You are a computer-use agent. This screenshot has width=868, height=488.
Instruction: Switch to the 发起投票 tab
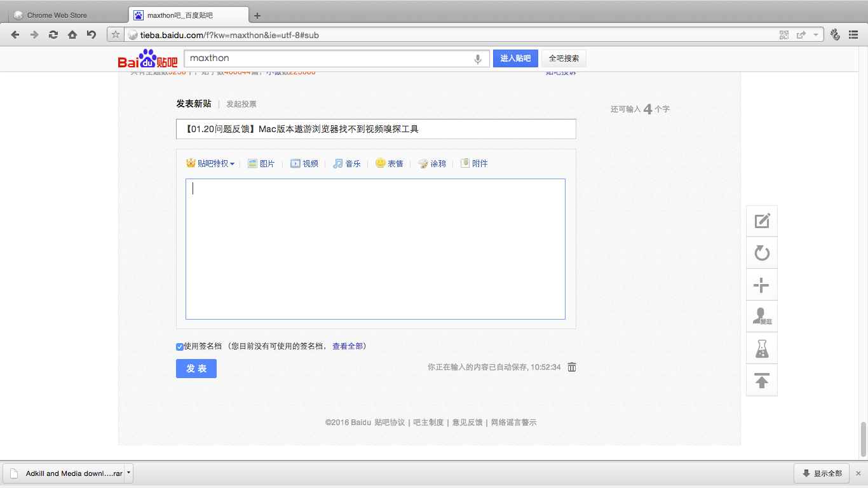[x=241, y=104]
